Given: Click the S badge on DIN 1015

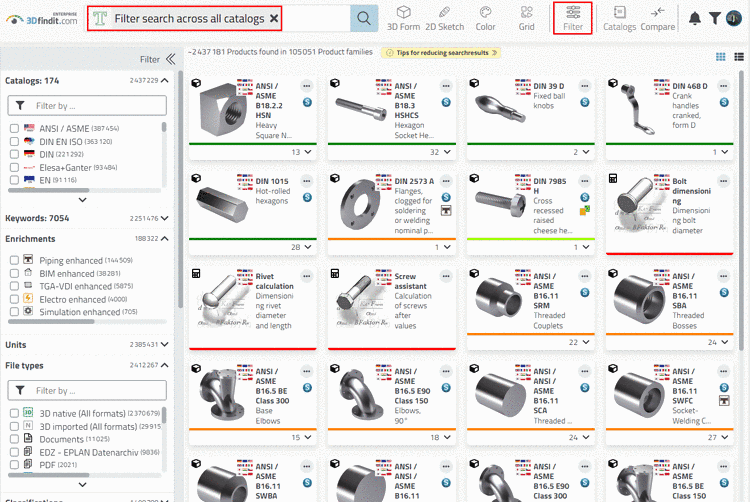Looking at the screenshot, I should (x=307, y=197).
